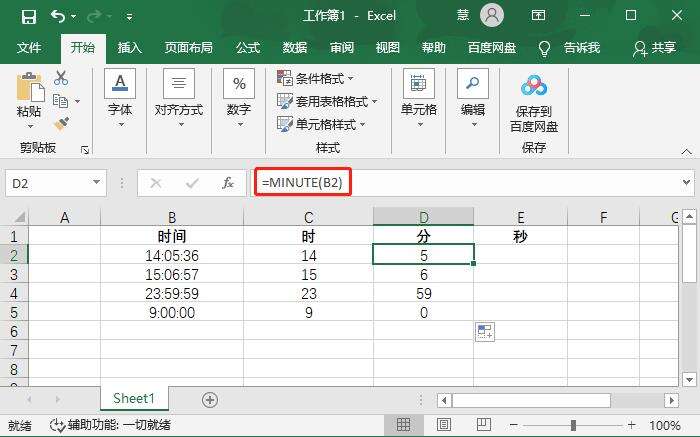Click the Enter checkmark in formula bar
This screenshot has height=437, width=700.
pos(192,183)
